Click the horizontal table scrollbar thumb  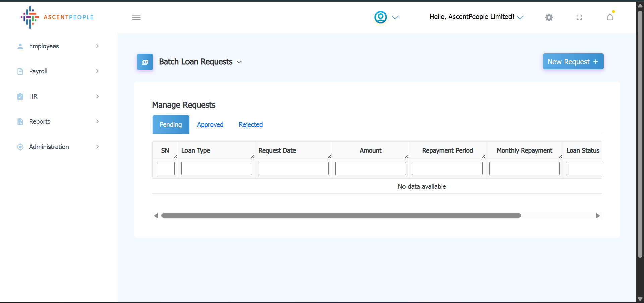coord(341,216)
